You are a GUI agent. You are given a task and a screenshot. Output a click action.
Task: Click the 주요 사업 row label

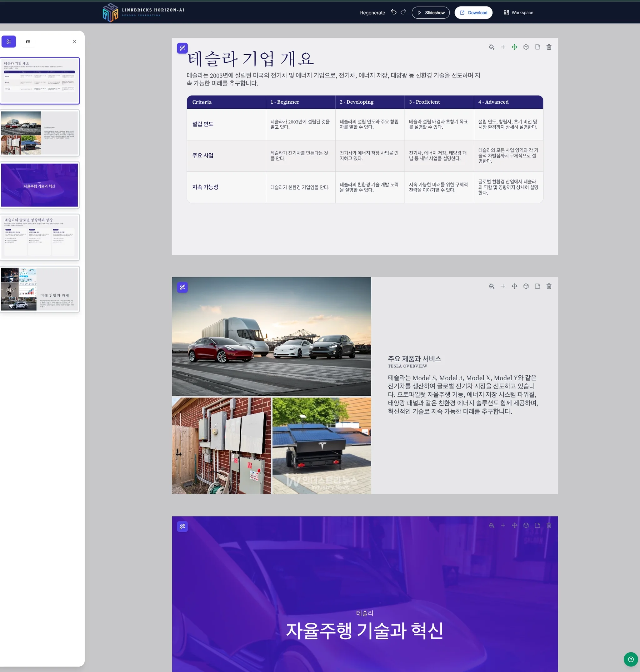(x=202, y=156)
